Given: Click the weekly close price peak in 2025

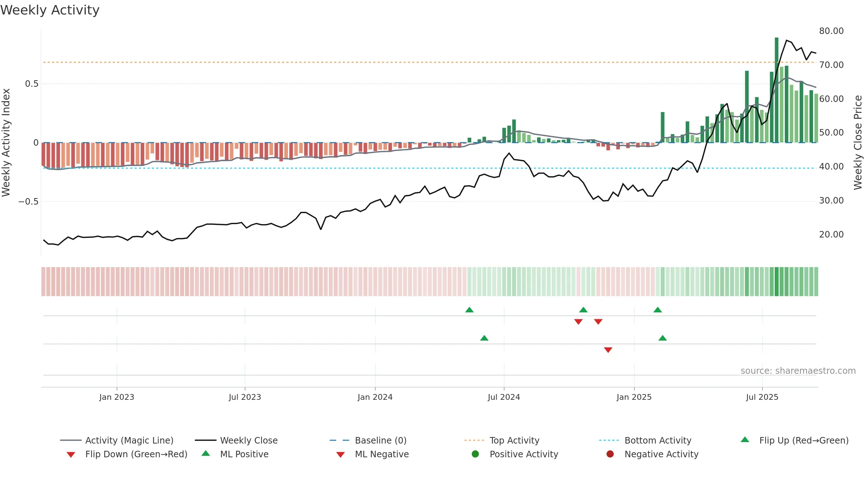Looking at the screenshot, I should point(787,40).
